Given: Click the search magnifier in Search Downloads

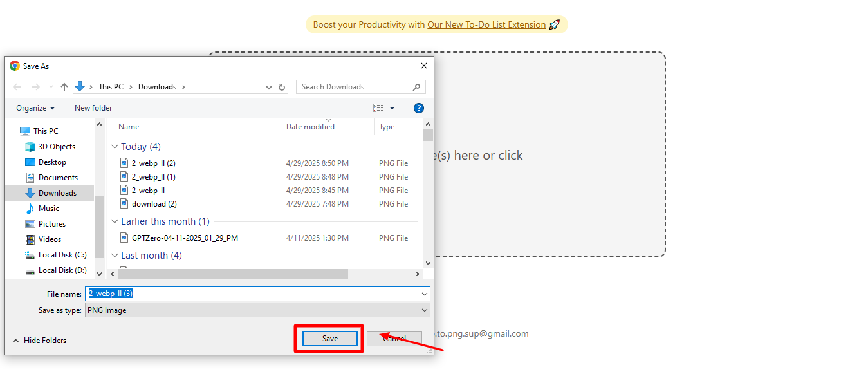Looking at the screenshot, I should (418, 86).
